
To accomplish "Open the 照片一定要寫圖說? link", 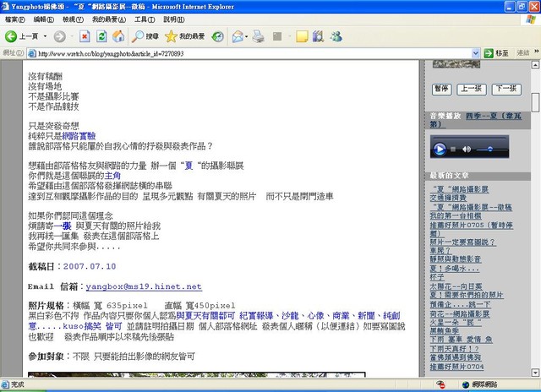I will coord(462,242).
